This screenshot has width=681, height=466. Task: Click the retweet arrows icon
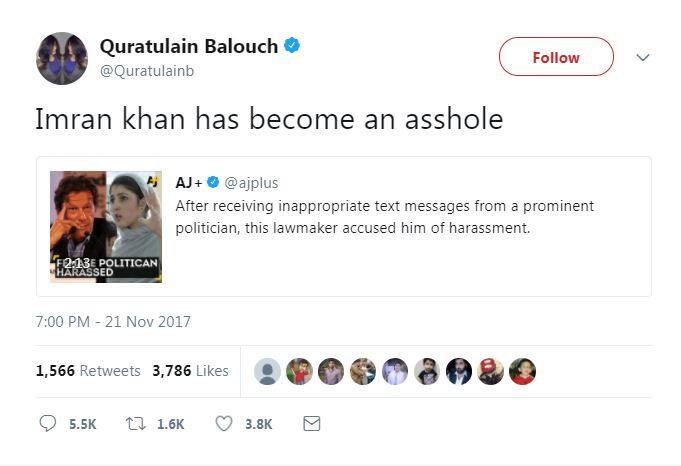[x=134, y=424]
